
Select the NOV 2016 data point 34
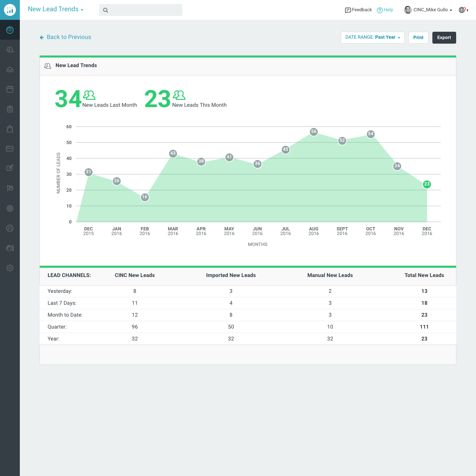[397, 166]
